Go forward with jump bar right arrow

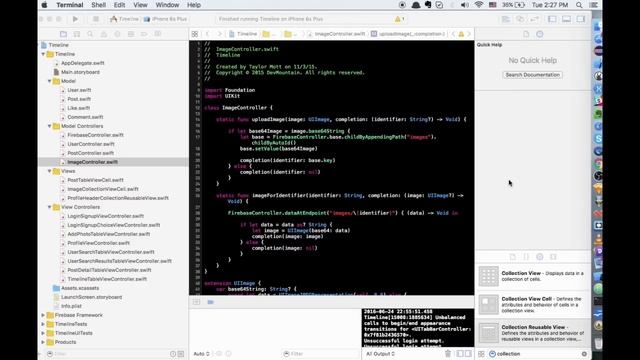click(220, 34)
